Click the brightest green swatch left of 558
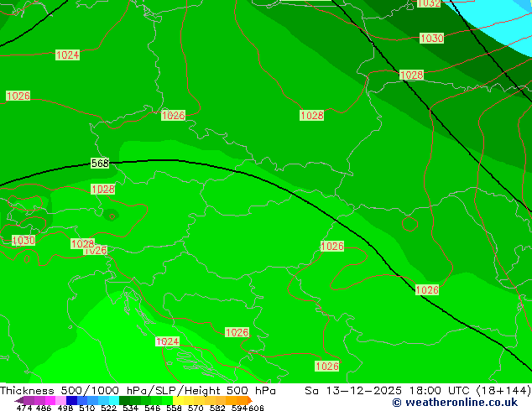Image resolution: width=532 pixels, height=411 pixels. point(167,400)
